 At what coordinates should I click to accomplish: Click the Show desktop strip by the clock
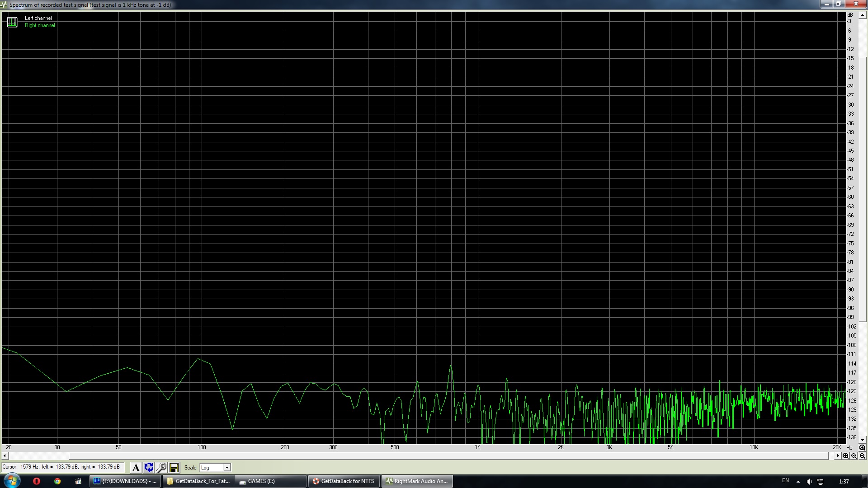pos(864,481)
